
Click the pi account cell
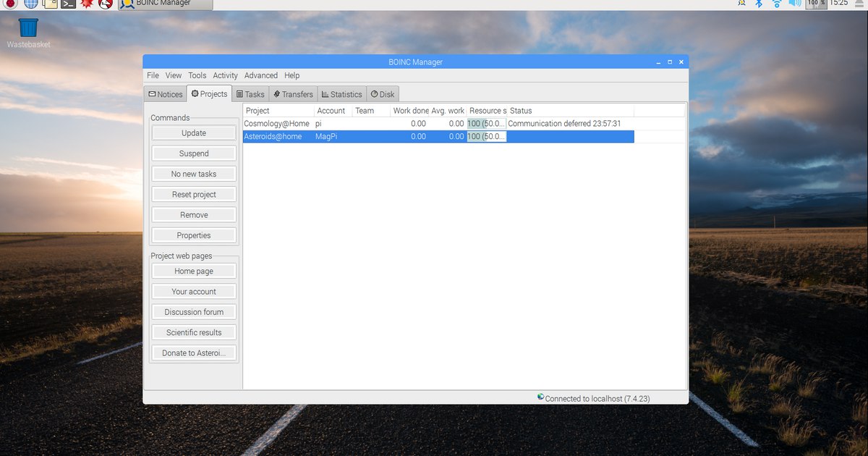coord(319,124)
